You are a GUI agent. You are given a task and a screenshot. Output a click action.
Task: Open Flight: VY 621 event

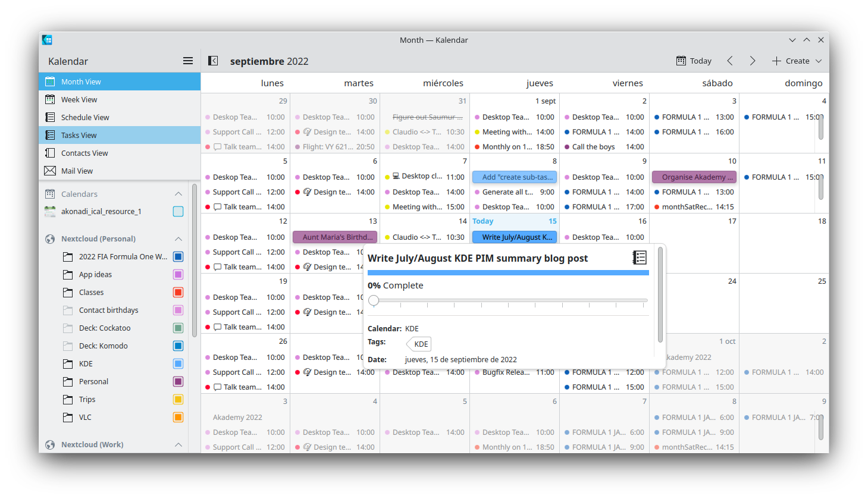335,146
